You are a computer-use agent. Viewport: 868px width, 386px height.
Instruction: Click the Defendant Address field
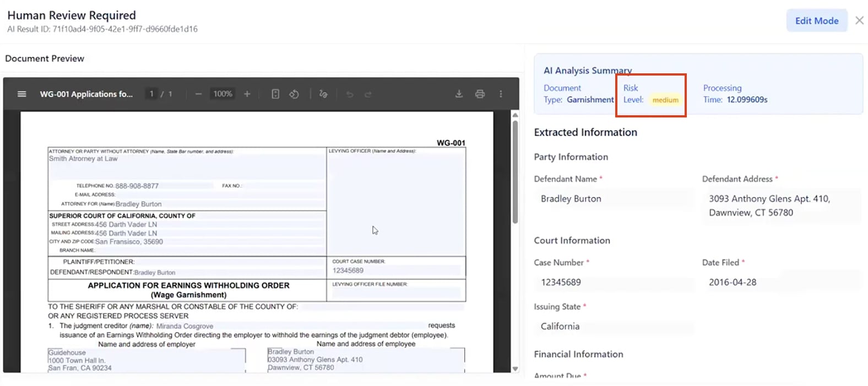pyautogui.click(x=780, y=206)
